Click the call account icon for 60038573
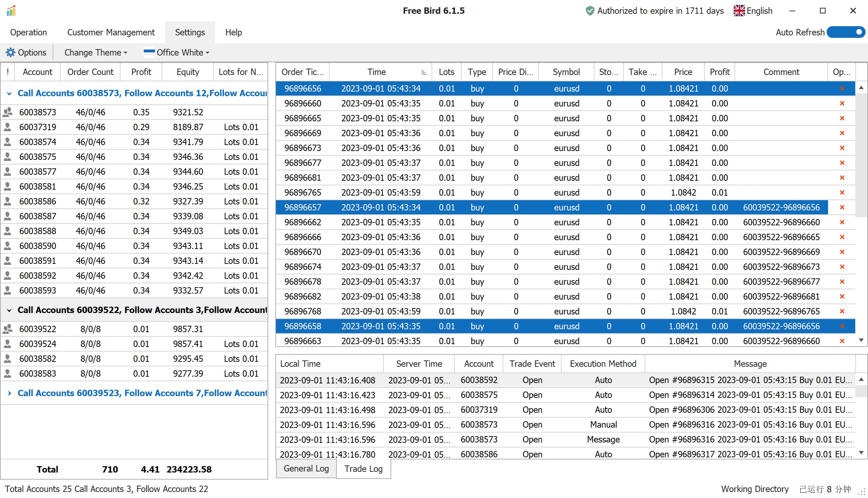Screen dimensions: 868x498 click(x=8, y=112)
